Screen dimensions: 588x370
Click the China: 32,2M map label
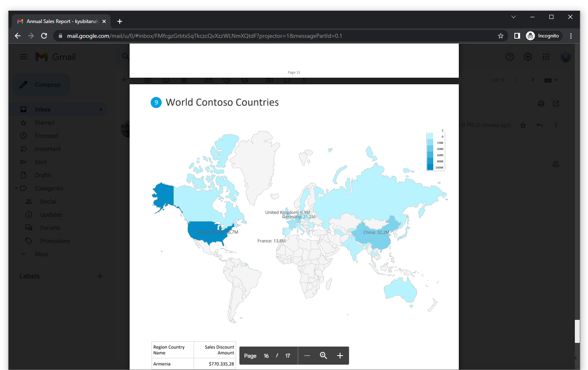pos(376,232)
